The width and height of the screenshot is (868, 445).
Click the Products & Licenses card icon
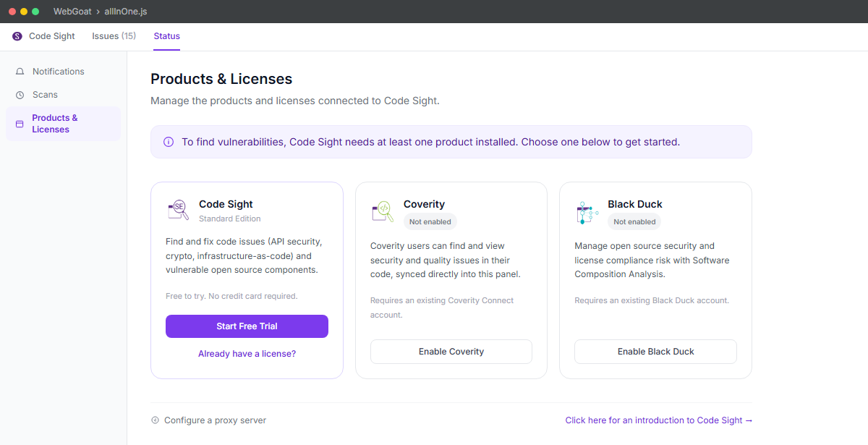click(x=20, y=124)
